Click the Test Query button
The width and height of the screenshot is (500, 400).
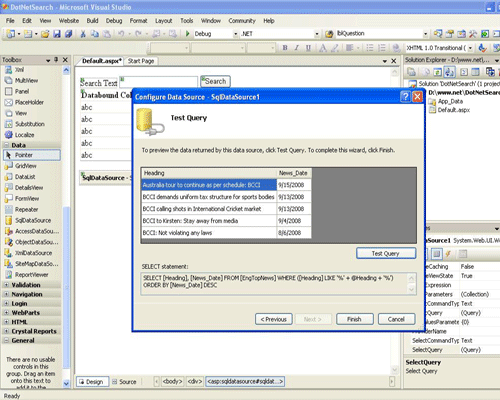point(386,253)
